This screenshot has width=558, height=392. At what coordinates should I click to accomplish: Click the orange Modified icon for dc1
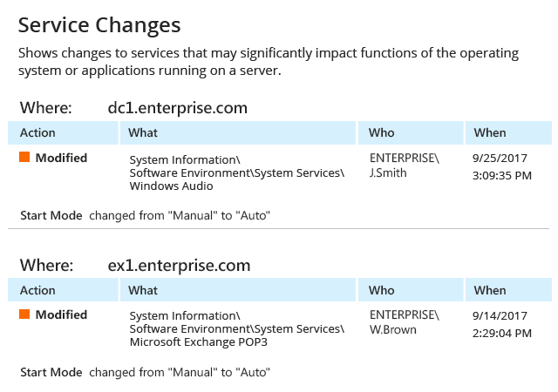pyautogui.click(x=24, y=158)
